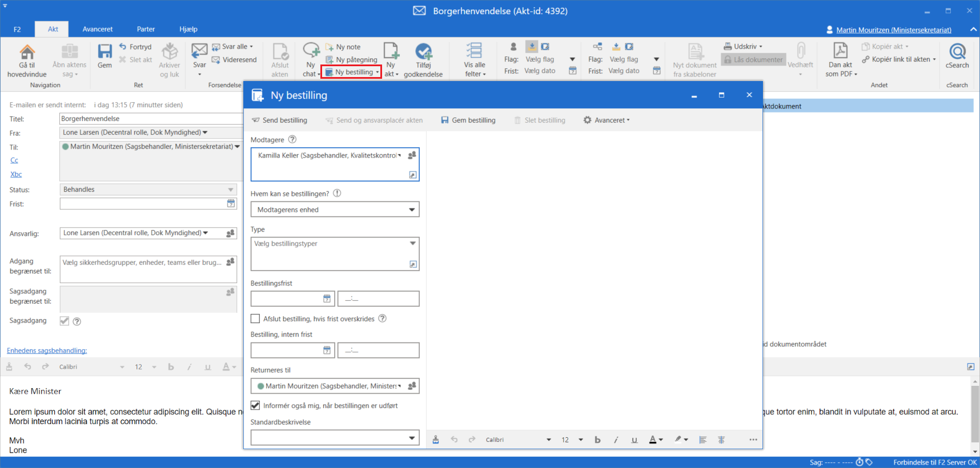
Task: Click Send bestilling button
Action: coord(279,120)
